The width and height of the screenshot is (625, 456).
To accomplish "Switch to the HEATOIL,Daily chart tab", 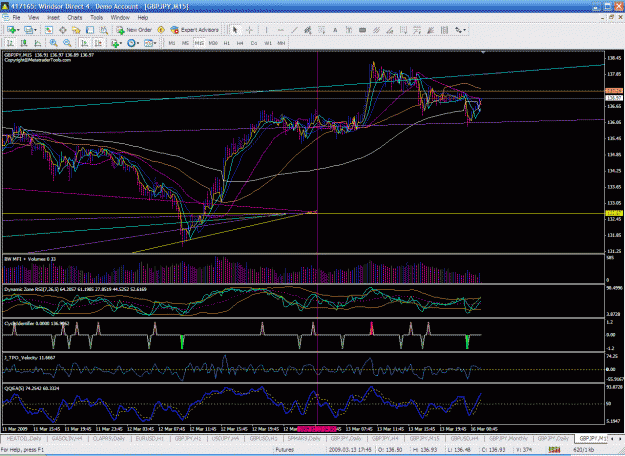I will tap(24, 438).
